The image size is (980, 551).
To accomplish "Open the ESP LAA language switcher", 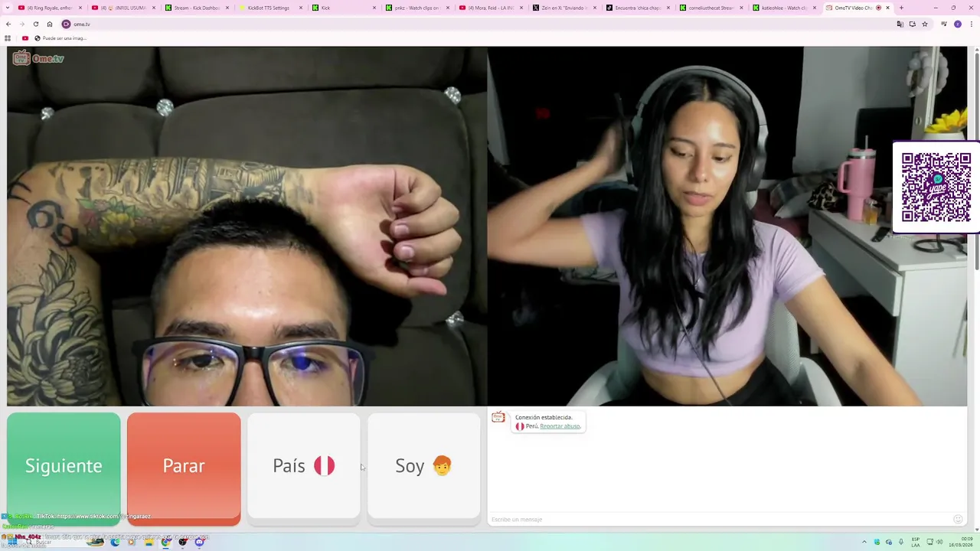I will 915,542.
